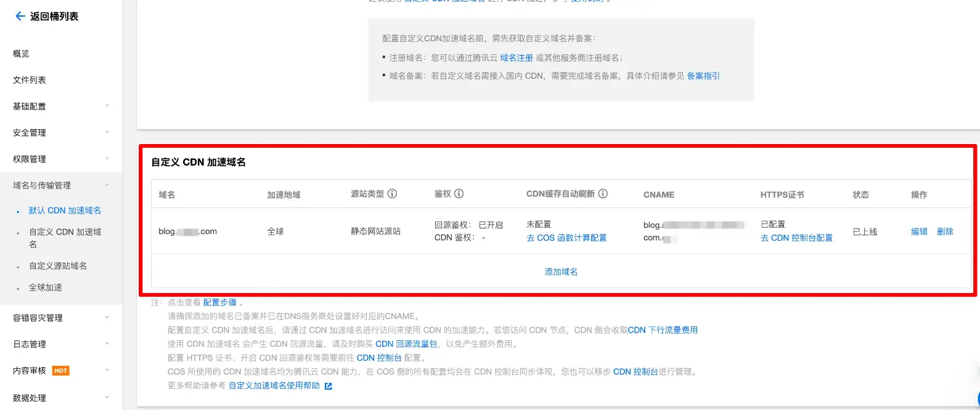Open 文件列表 in the sidebar
Screen dimensions: 980x410
[30, 80]
